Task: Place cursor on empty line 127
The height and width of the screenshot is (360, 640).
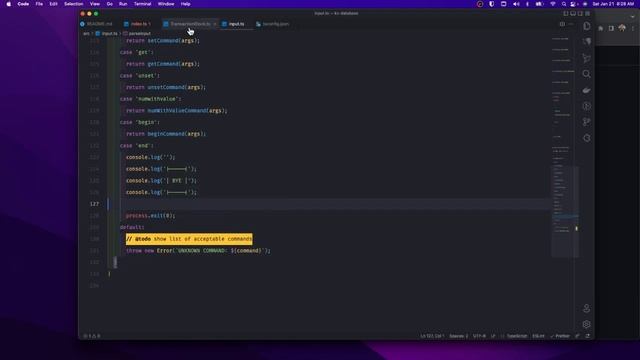Action: tap(329, 204)
